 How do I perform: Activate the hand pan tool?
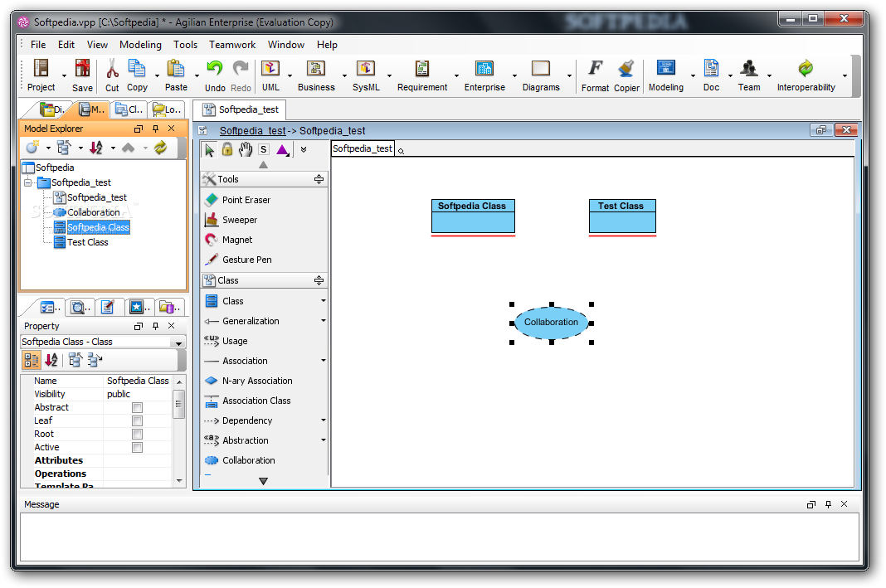(246, 149)
